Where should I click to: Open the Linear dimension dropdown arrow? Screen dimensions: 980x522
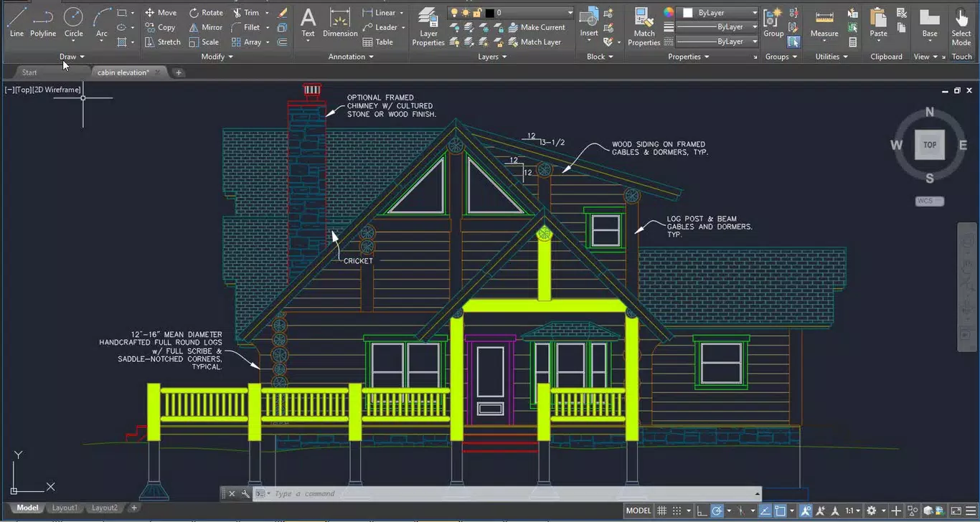pos(401,12)
